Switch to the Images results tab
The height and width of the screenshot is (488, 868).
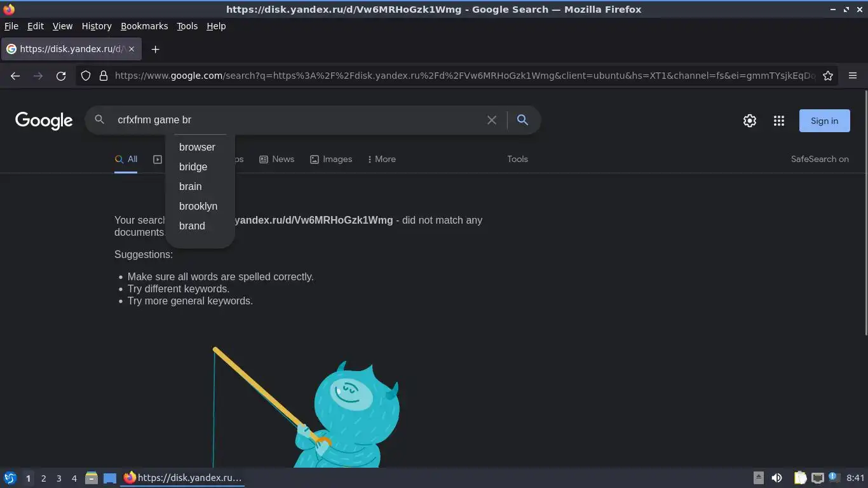pos(331,159)
